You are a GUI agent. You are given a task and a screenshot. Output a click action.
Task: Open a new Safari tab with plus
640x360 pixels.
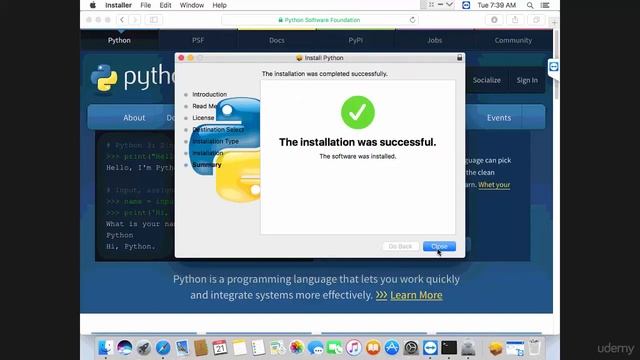pyautogui.click(x=554, y=22)
